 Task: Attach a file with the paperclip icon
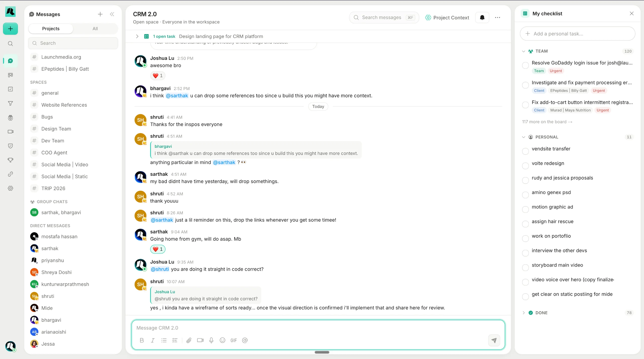coord(189,340)
